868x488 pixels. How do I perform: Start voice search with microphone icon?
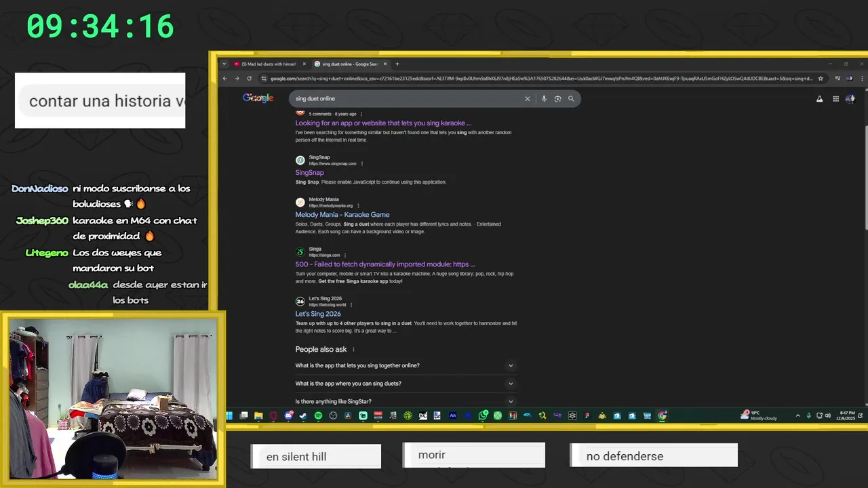(x=544, y=99)
